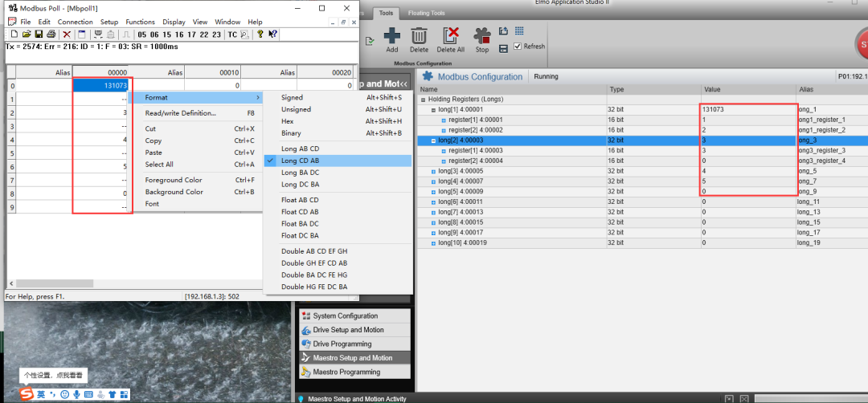
Task: Click function 17 toolbar button
Action: (191, 35)
